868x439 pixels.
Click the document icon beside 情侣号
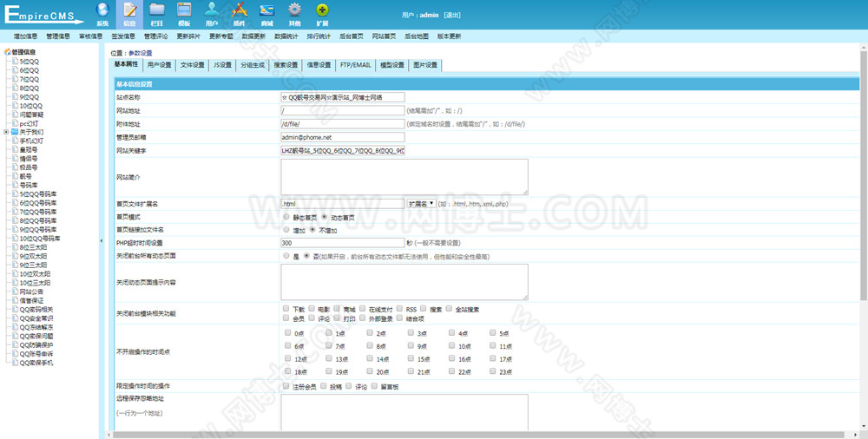tap(16, 159)
